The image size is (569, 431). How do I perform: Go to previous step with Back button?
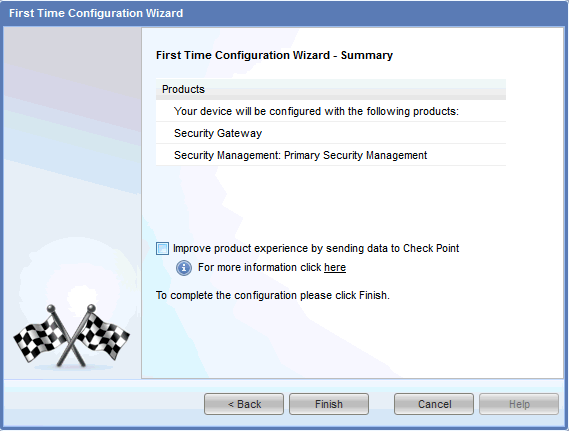pyautogui.click(x=244, y=404)
